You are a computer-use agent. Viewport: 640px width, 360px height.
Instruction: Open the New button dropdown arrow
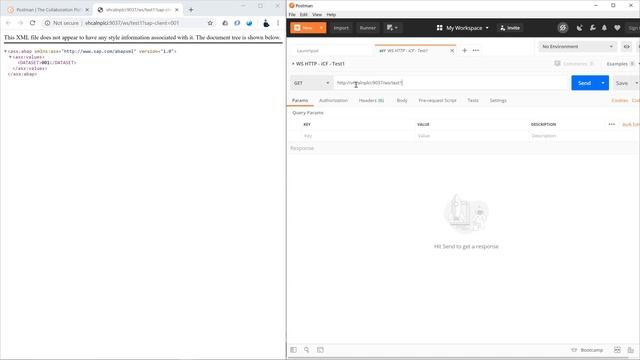pyautogui.click(x=322, y=28)
